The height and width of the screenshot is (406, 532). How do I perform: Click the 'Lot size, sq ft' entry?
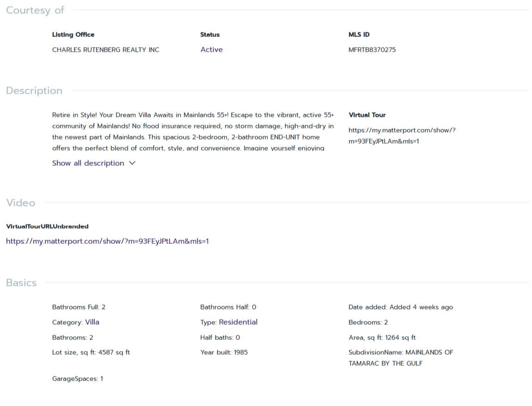(91, 352)
